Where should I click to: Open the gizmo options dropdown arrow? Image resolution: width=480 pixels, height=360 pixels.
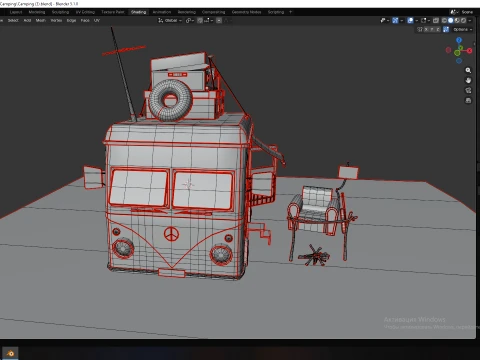click(x=401, y=20)
